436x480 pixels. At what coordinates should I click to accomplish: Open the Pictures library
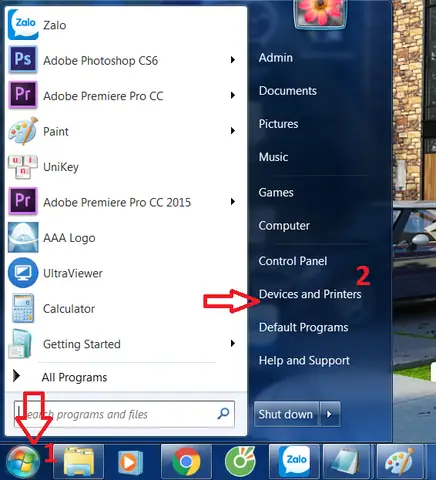278,124
